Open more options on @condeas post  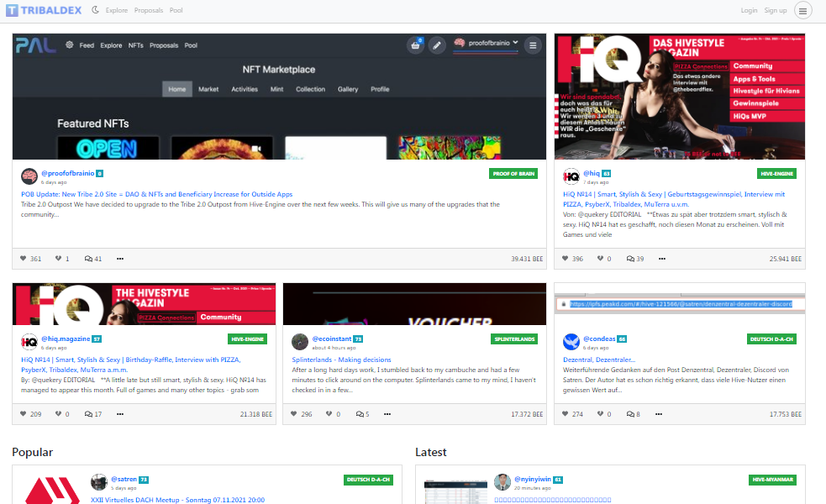[659, 414]
